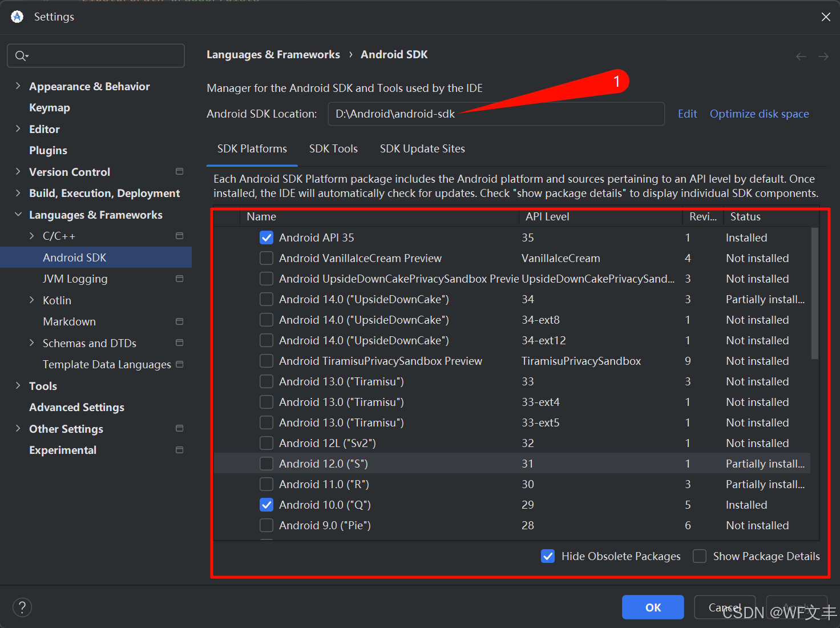840x628 pixels.
Task: Click the help question mark icon
Action: click(22, 607)
